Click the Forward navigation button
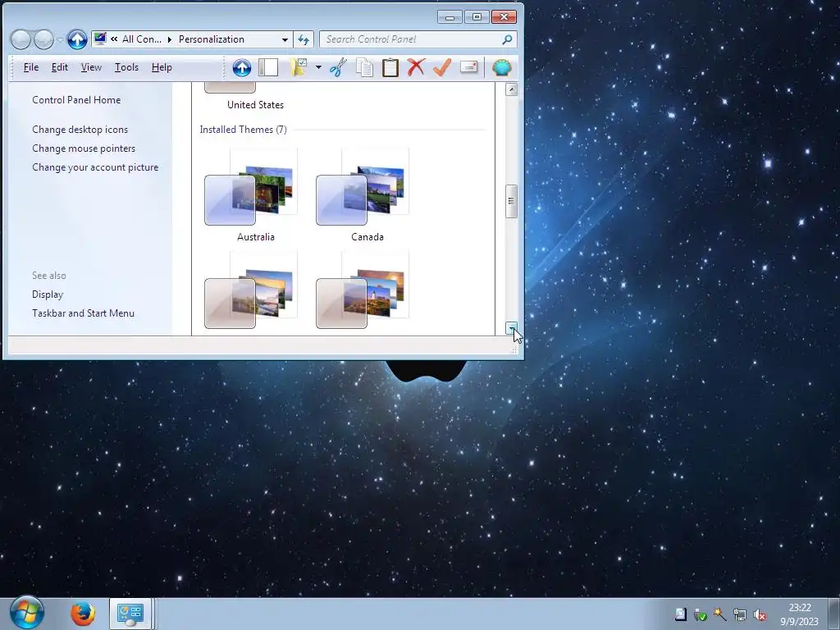Viewport: 840px width, 630px height. tap(44, 39)
